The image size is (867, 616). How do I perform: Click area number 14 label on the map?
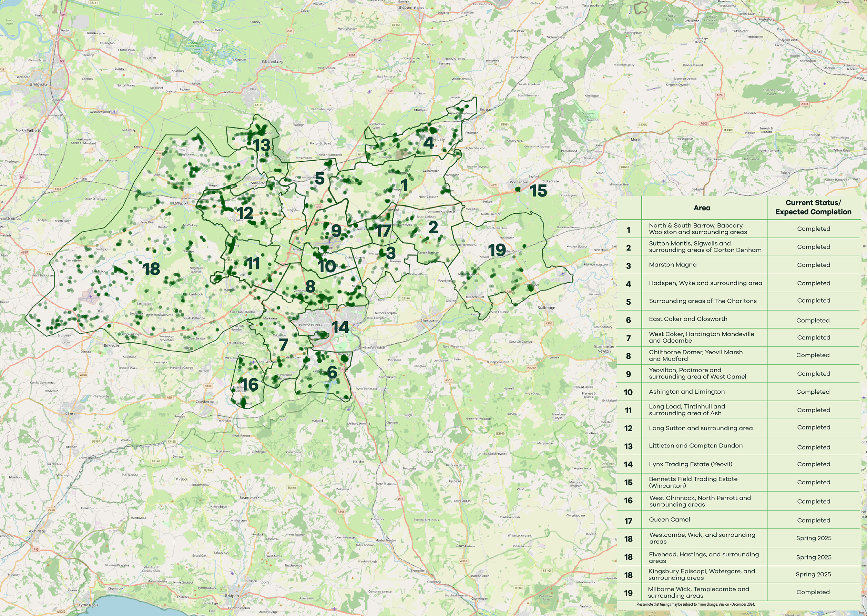[x=340, y=327]
